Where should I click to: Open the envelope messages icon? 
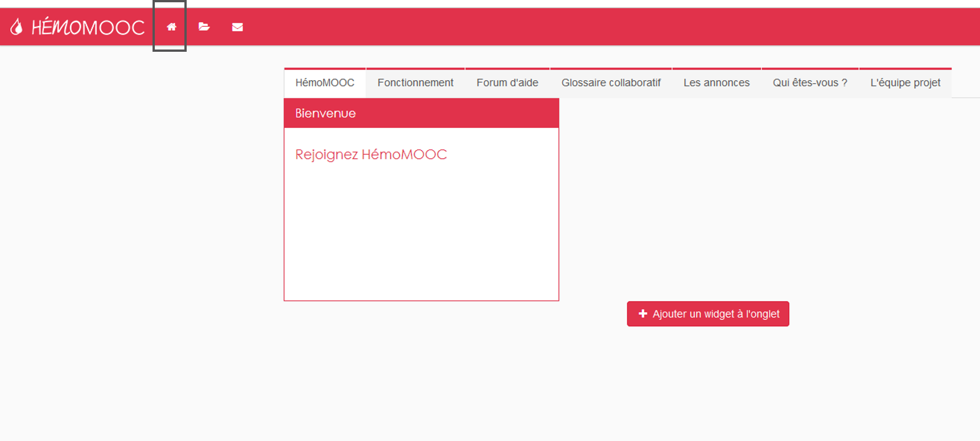pyautogui.click(x=237, y=27)
